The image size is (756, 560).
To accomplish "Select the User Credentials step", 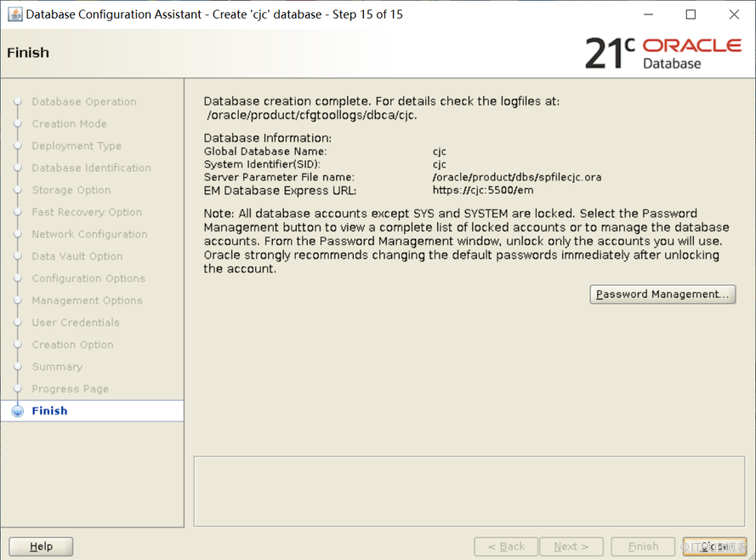I will point(76,323).
